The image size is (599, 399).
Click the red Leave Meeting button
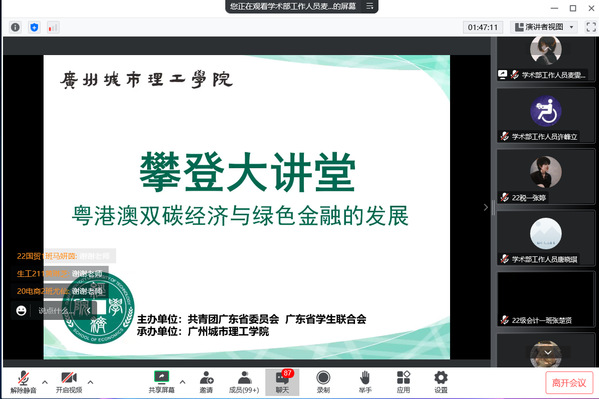569,383
